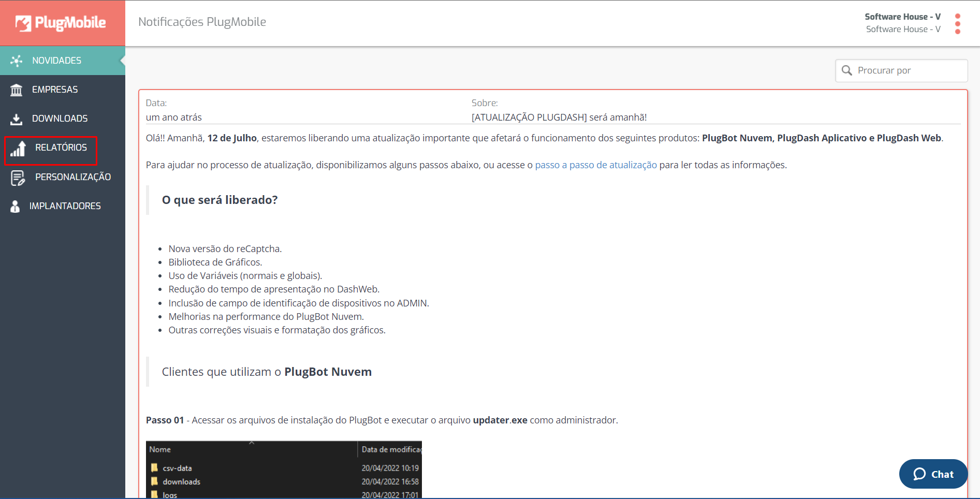Focus the 'Procurar por' search field

pyautogui.click(x=901, y=70)
